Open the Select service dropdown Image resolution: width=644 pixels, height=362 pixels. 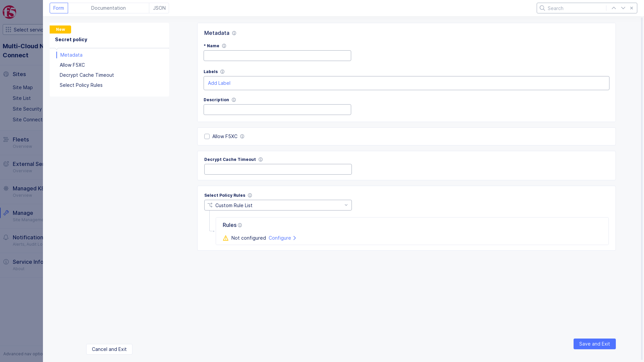(23, 29)
